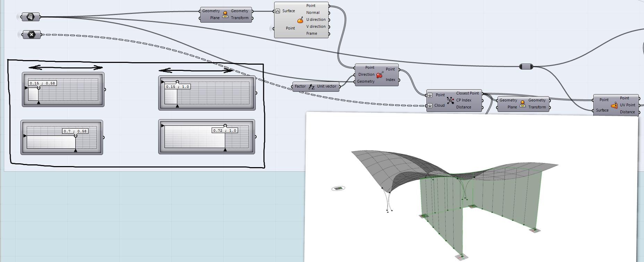Click the small plane gumball in viewport
644x262 pixels.
point(338,188)
